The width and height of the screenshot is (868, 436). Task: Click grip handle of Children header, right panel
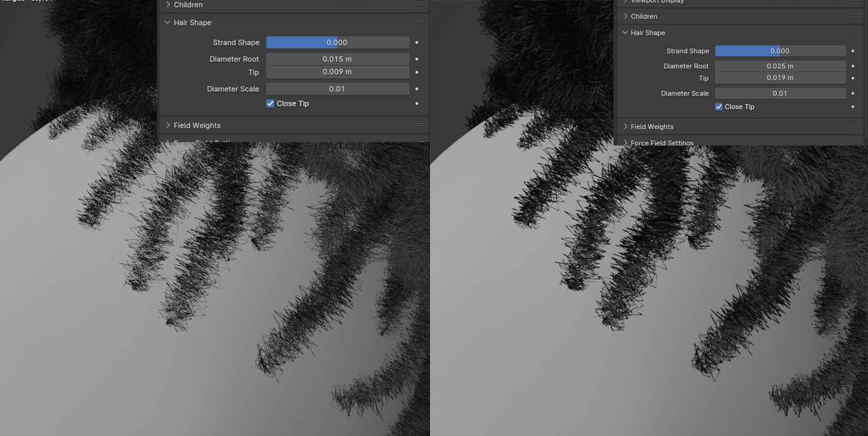click(x=857, y=16)
